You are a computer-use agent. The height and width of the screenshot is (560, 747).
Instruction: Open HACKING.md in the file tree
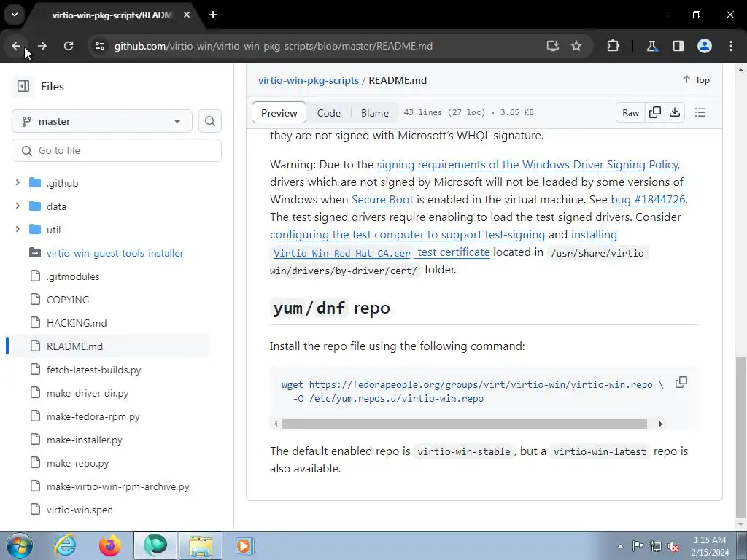tap(77, 323)
